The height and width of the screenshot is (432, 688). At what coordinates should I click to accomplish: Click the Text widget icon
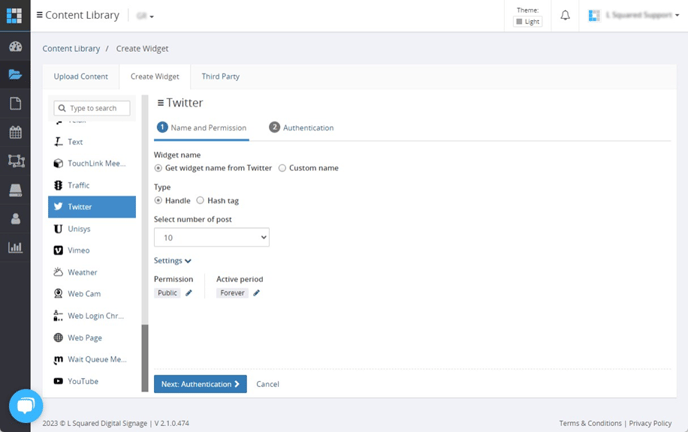point(58,142)
